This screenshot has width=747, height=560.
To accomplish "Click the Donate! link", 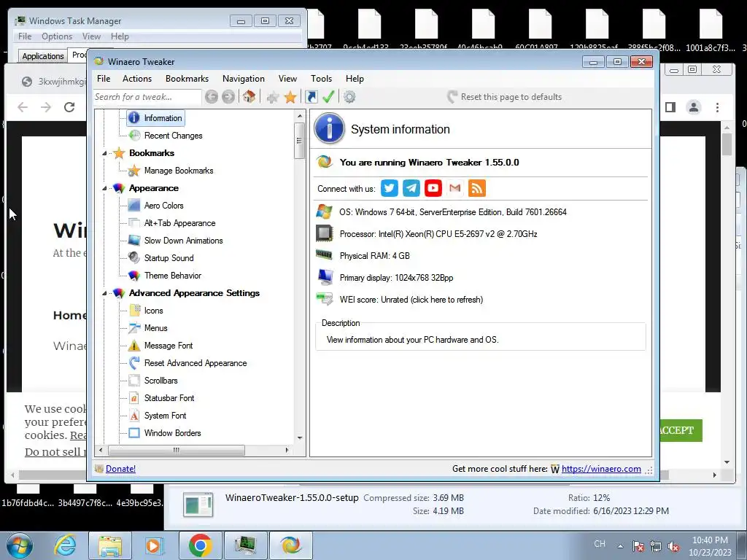I will [x=120, y=469].
